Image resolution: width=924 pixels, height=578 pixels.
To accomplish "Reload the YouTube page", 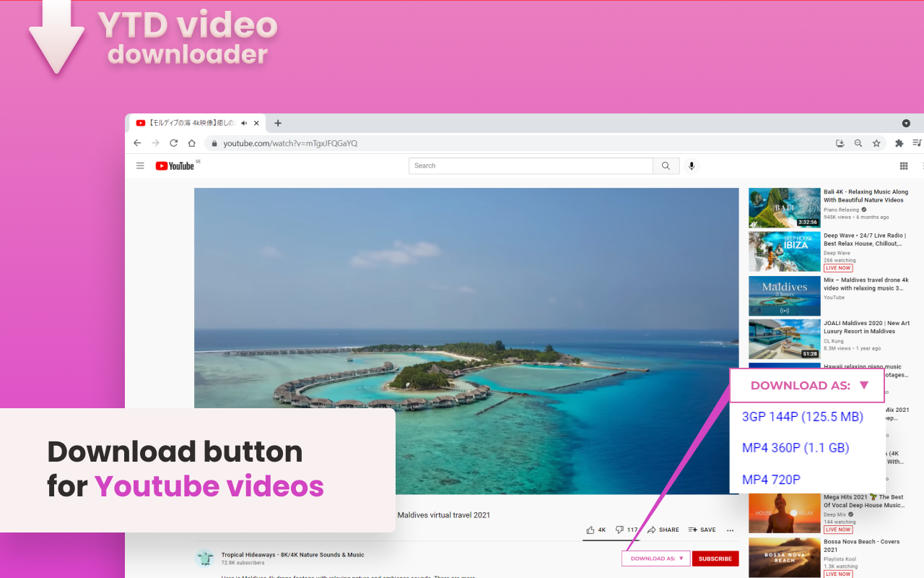I will [173, 143].
